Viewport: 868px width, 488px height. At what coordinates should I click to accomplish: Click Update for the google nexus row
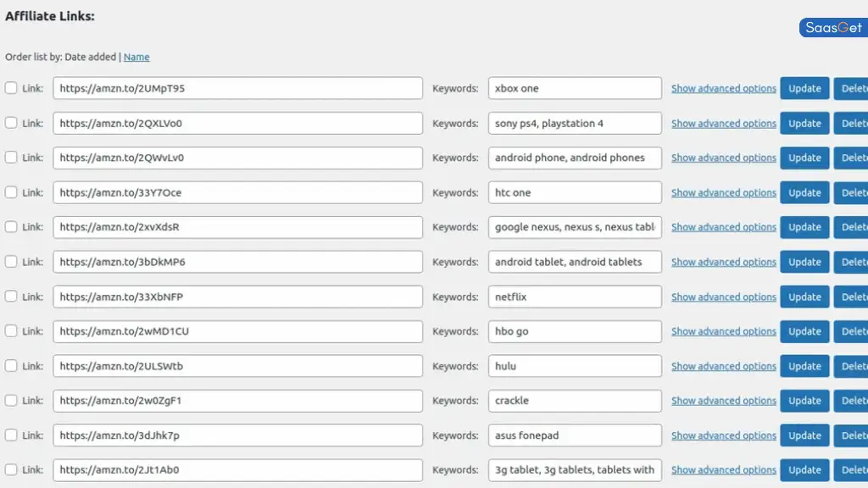click(x=804, y=227)
